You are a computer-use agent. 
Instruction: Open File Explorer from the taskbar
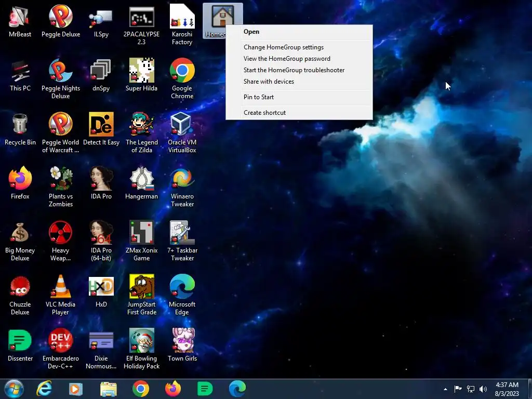[x=109, y=389]
